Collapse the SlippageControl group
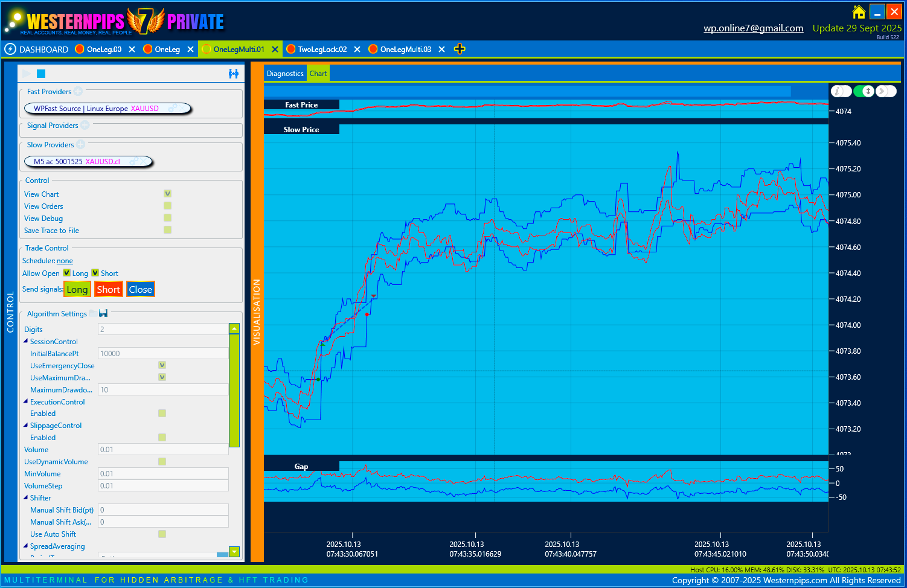This screenshot has width=907, height=588. tap(26, 425)
